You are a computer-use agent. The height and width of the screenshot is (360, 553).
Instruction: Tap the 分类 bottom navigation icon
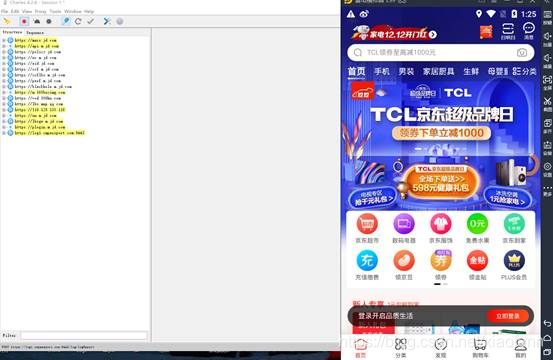pyautogui.click(x=401, y=348)
